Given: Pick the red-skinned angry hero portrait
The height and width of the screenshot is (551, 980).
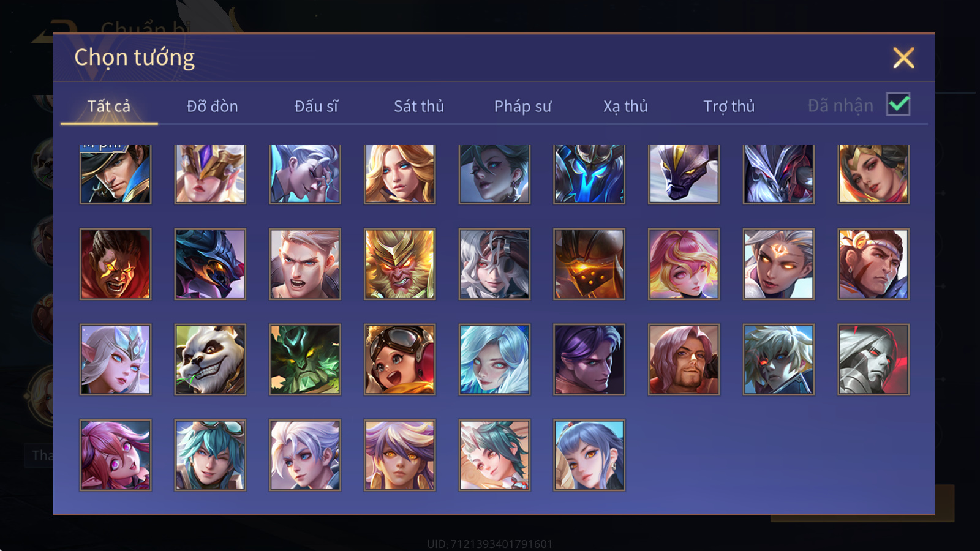Looking at the screenshot, I should coord(115,264).
